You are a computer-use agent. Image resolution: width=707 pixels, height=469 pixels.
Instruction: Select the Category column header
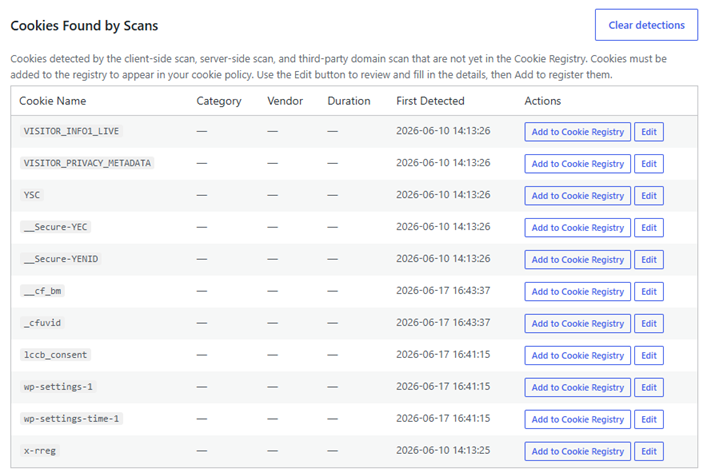point(219,101)
